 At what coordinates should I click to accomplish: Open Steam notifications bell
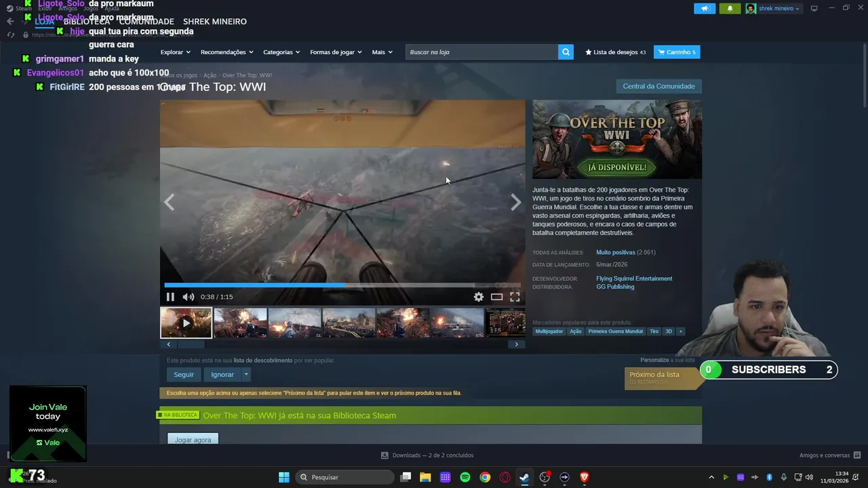pyautogui.click(x=730, y=8)
